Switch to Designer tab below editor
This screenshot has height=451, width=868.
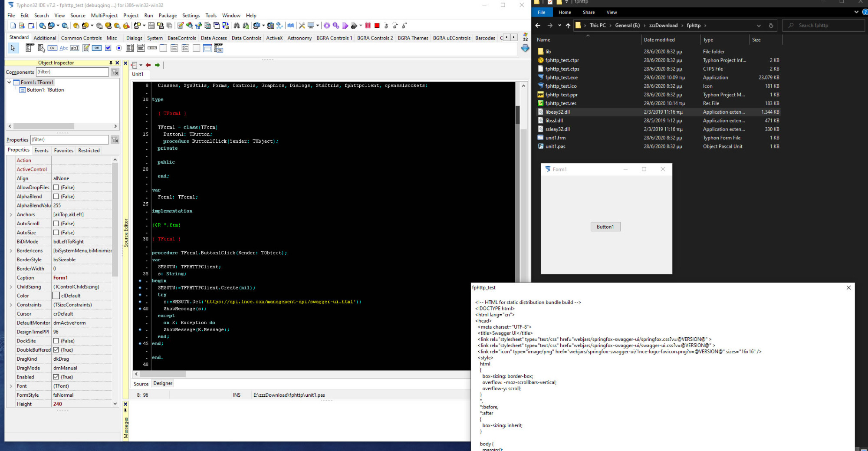point(163,383)
